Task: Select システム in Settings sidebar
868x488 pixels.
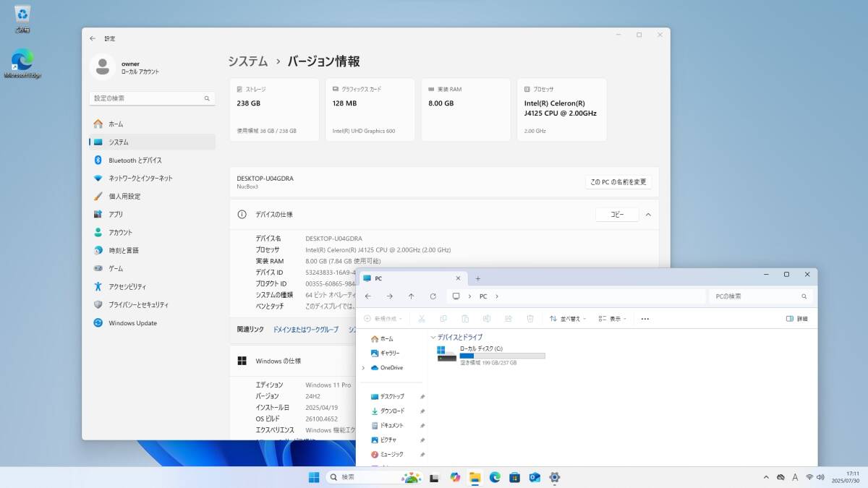Action: pos(152,142)
